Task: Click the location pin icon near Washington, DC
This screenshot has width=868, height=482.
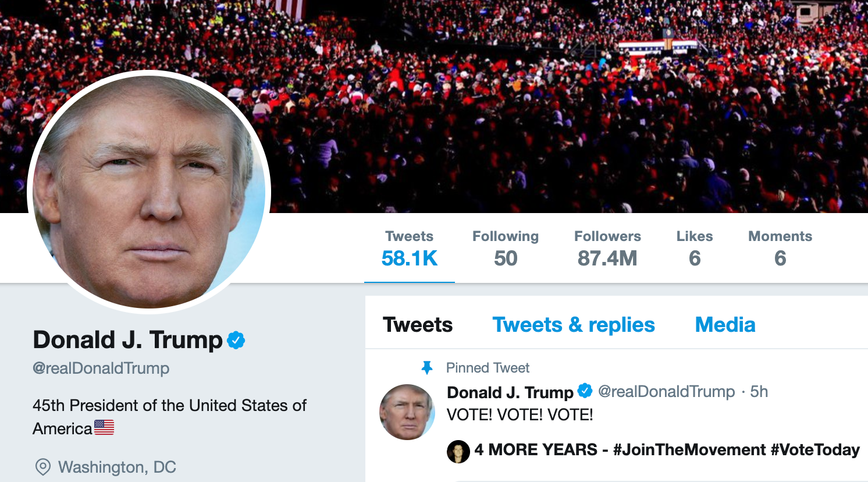Action: click(43, 467)
